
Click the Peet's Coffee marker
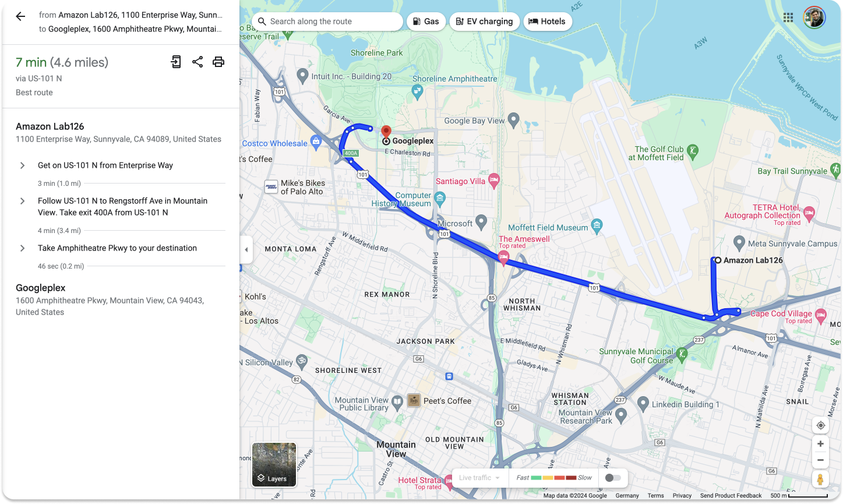(x=414, y=400)
